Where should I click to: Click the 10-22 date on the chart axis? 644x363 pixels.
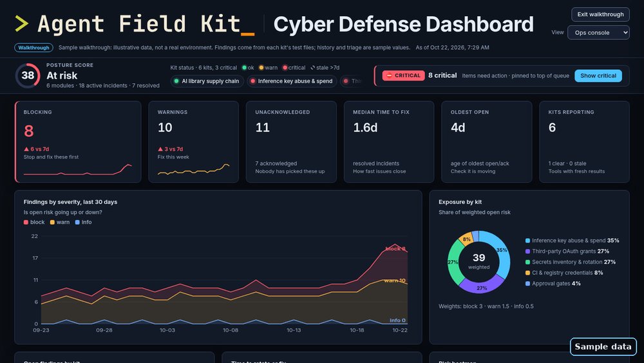coord(400,330)
